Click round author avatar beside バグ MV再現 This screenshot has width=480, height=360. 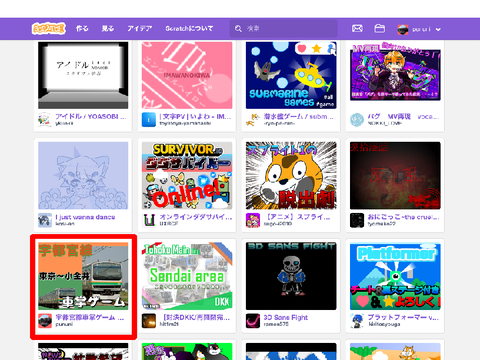click(x=357, y=120)
